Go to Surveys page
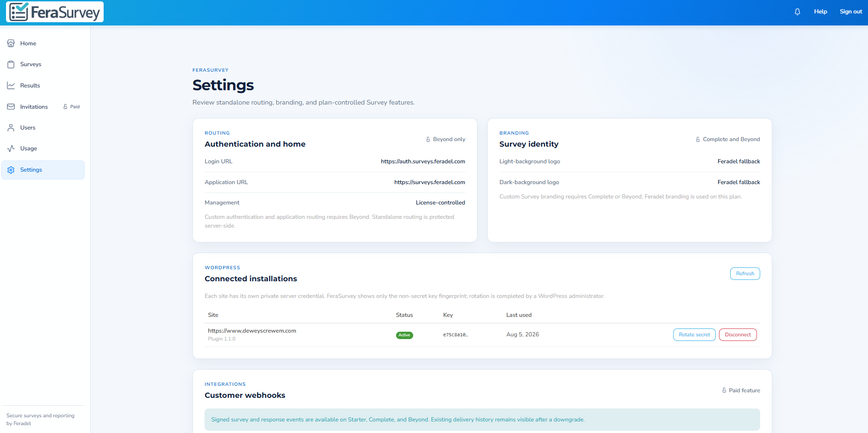Image resolution: width=868 pixels, height=433 pixels. point(43,64)
